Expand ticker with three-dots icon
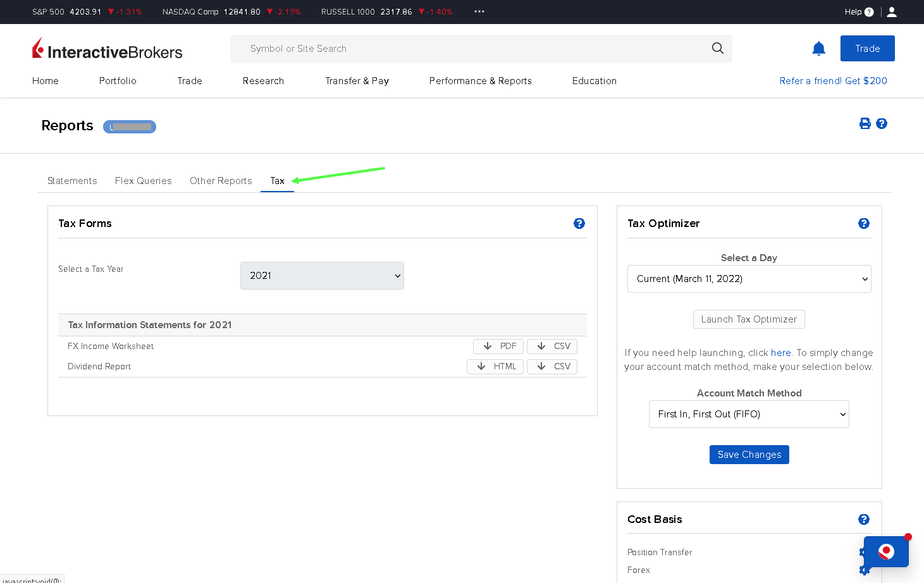924x583 pixels. point(479,11)
